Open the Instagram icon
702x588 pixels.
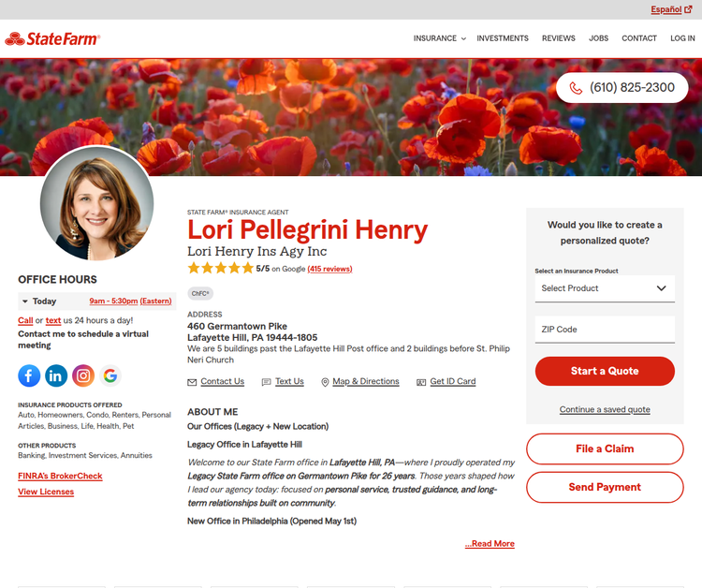click(x=83, y=375)
